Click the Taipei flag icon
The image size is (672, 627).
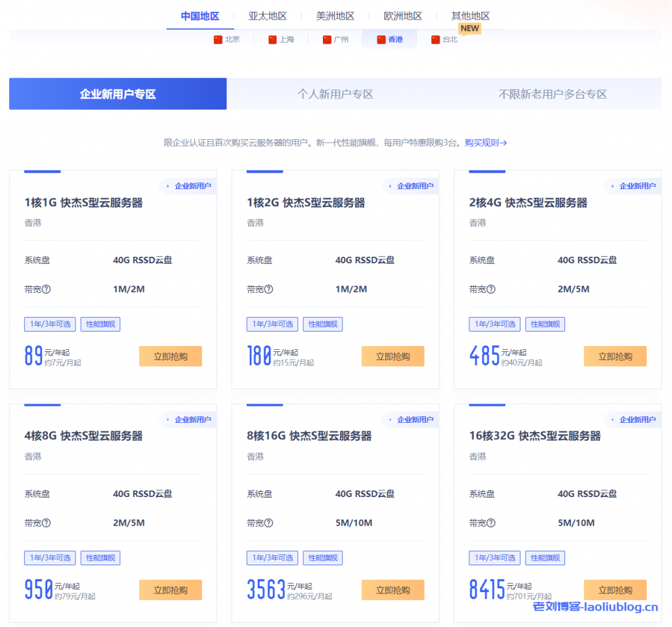pos(434,39)
